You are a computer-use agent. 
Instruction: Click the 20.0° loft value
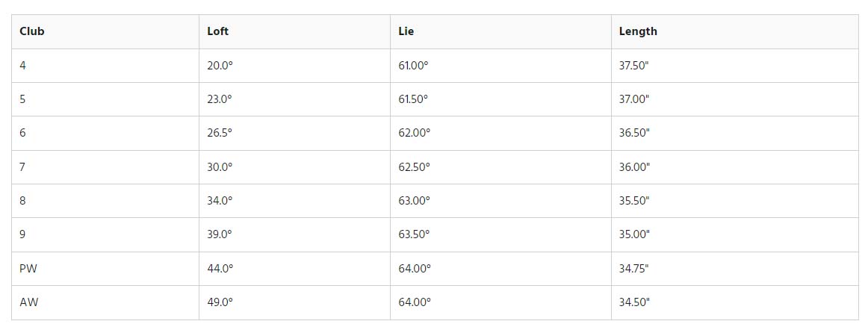[x=220, y=66]
